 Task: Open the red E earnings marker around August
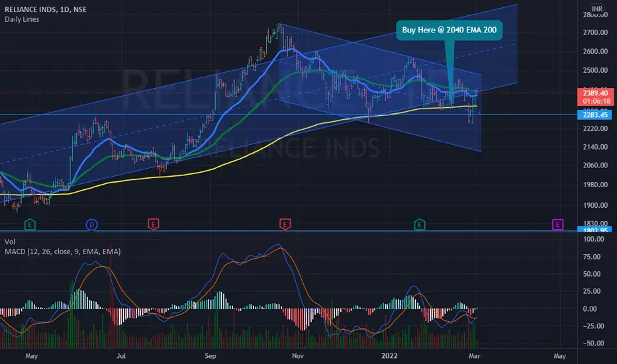click(x=153, y=225)
